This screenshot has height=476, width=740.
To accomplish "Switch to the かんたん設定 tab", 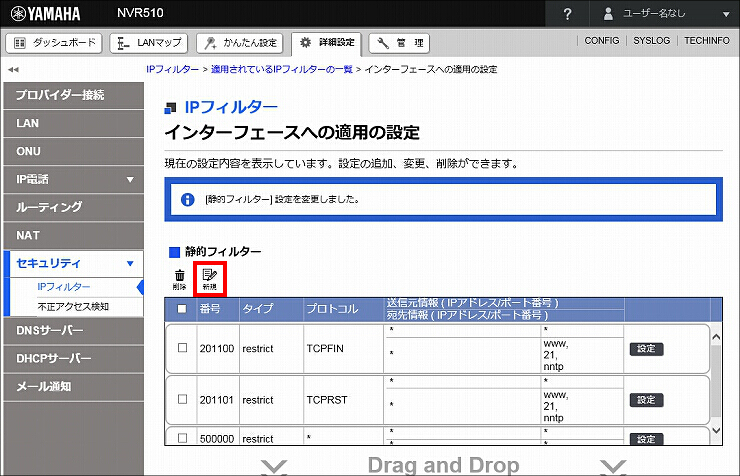I will click(240, 43).
